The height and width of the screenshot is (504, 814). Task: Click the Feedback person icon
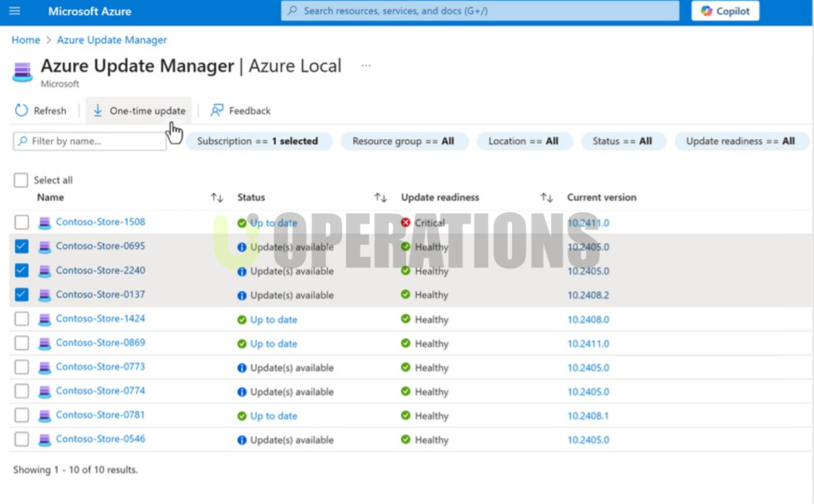coord(216,110)
